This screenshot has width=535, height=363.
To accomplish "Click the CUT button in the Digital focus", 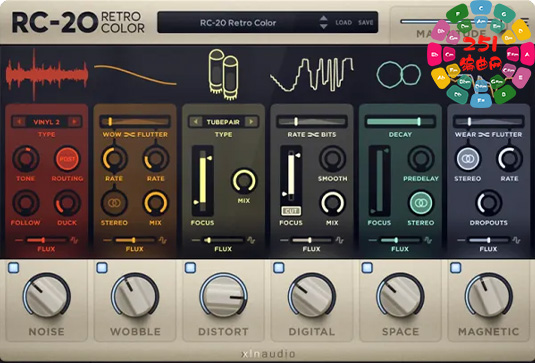I will pyautogui.click(x=291, y=211).
